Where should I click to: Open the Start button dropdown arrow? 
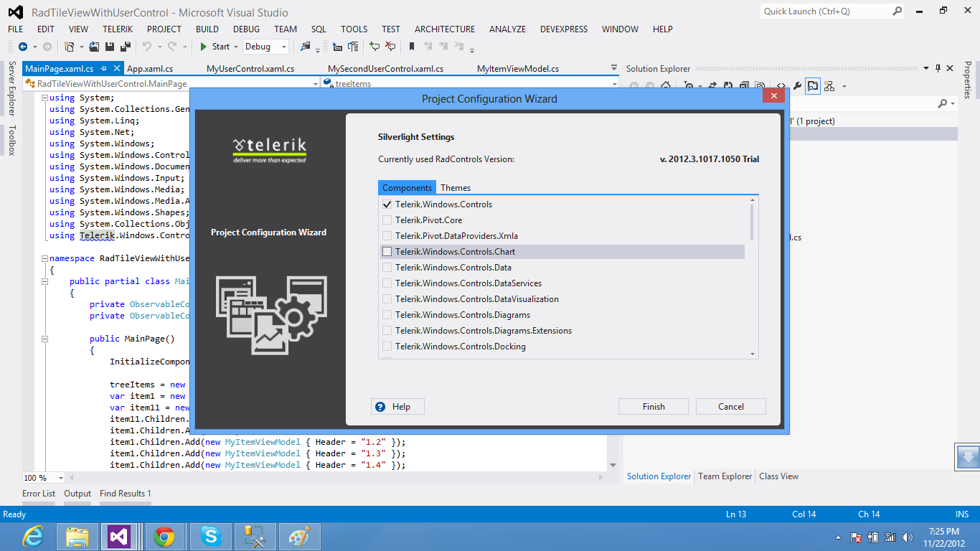pyautogui.click(x=236, y=47)
